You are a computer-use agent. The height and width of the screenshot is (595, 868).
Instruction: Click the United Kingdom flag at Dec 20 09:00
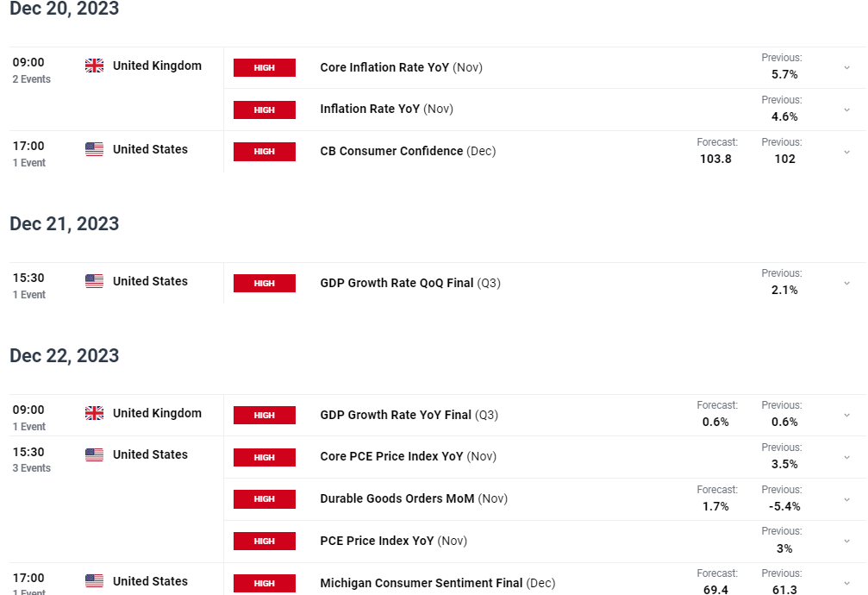pos(94,66)
